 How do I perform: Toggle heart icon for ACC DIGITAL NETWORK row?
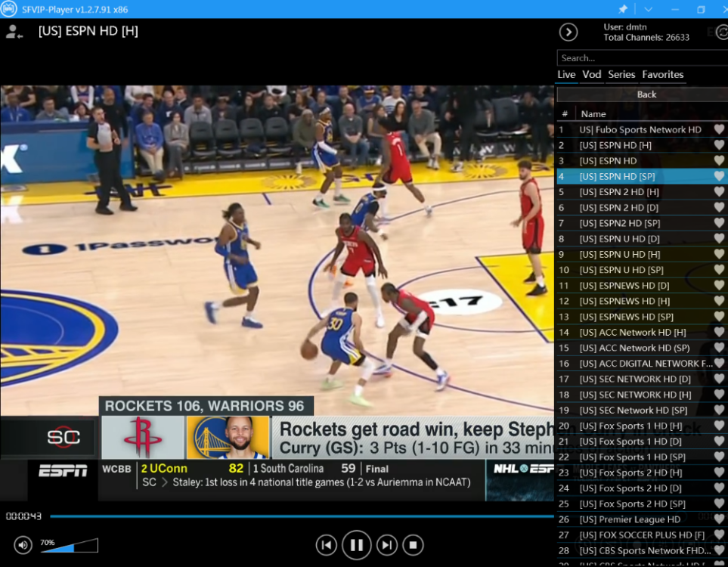[719, 363]
